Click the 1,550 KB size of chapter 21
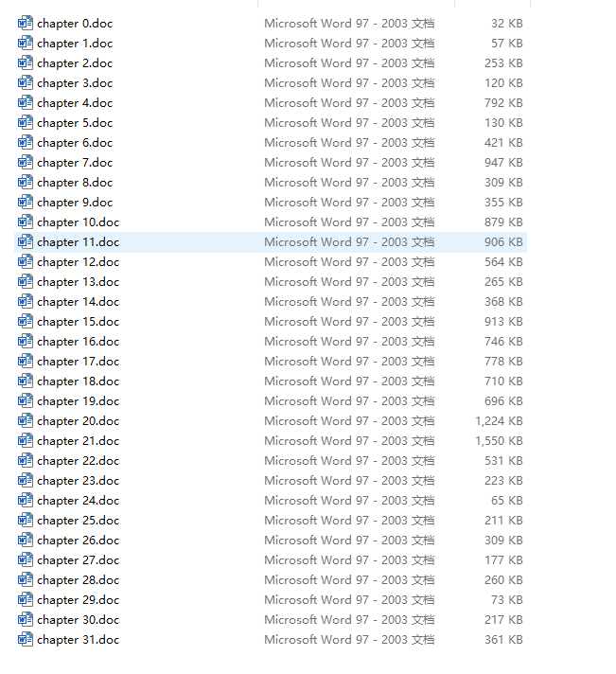The height and width of the screenshot is (674, 616). (x=500, y=441)
